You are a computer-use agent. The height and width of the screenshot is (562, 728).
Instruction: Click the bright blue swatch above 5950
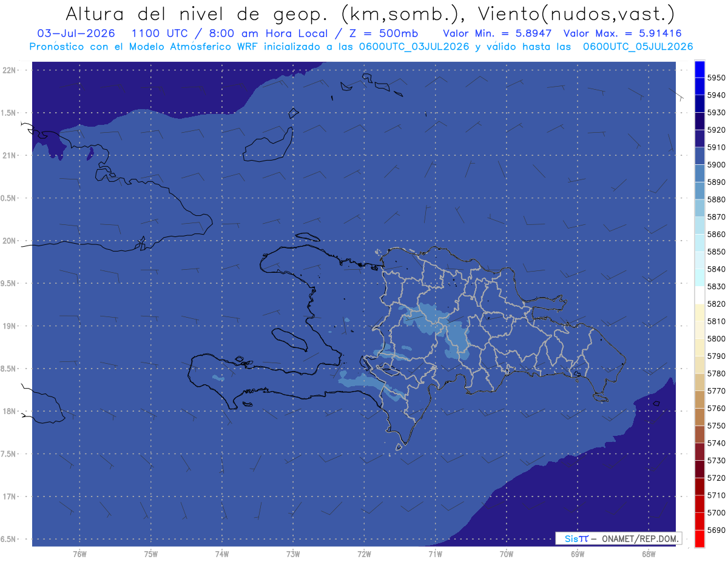(x=699, y=69)
